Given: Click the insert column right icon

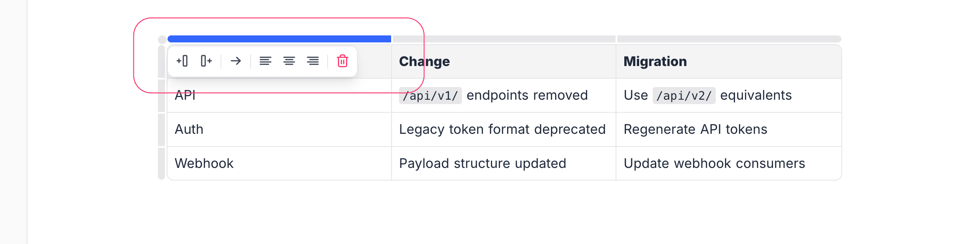Looking at the screenshot, I should tap(206, 61).
